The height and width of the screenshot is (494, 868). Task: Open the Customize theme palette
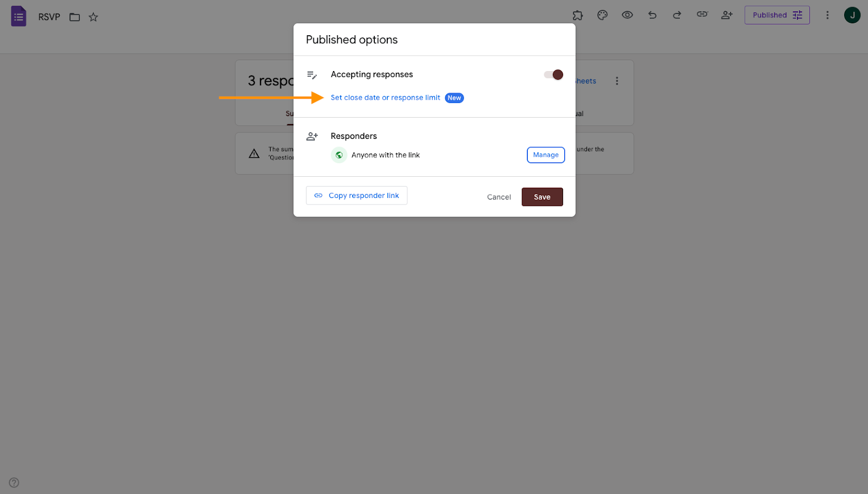point(602,15)
